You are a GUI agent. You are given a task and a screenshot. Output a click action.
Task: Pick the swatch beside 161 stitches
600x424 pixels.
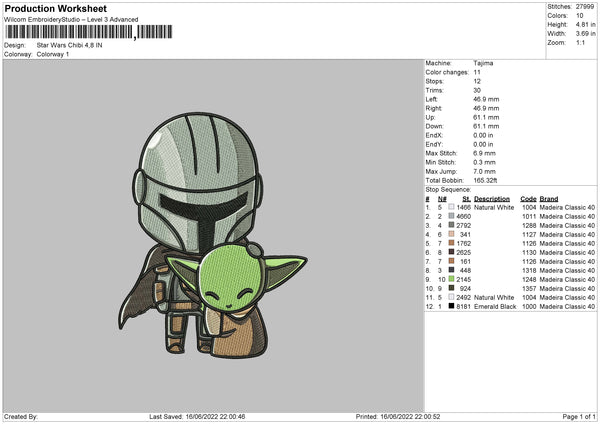(x=451, y=261)
